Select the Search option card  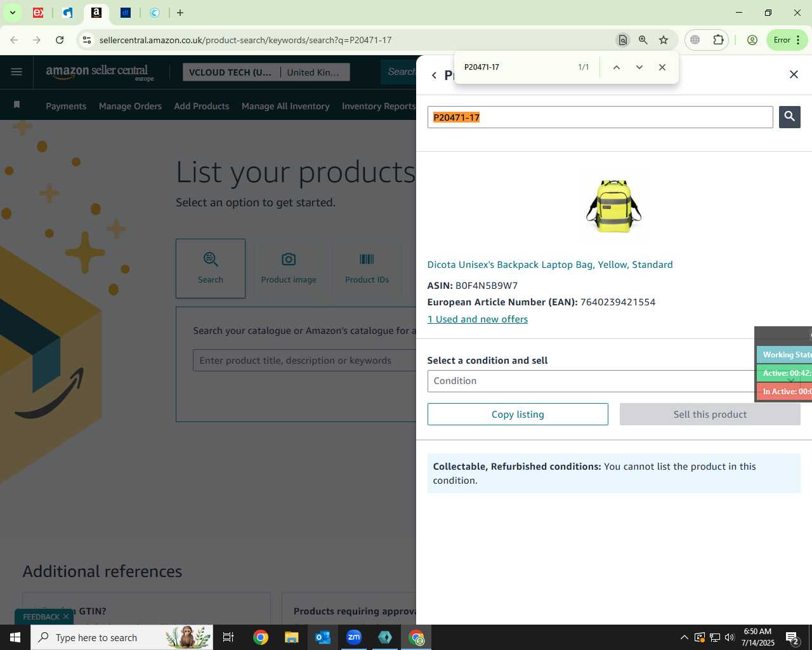[211, 269]
